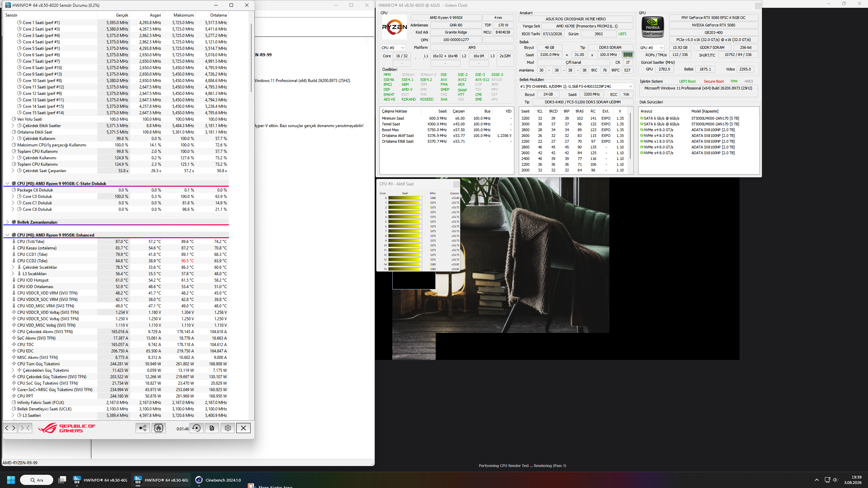This screenshot has height=488, width=868.
Task: Click the Core 8 clock bar in Aktif Saat
Action: point(405,236)
